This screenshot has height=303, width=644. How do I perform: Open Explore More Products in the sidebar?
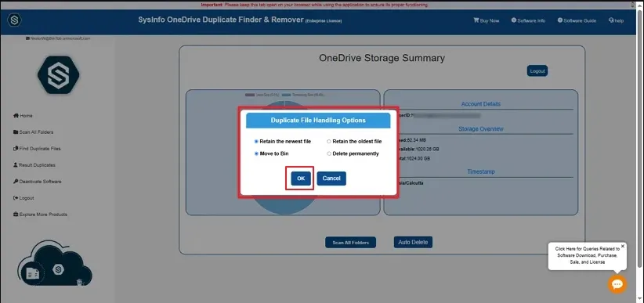40,215
